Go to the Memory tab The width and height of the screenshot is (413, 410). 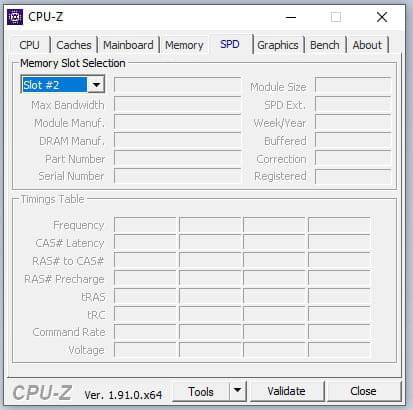(184, 45)
